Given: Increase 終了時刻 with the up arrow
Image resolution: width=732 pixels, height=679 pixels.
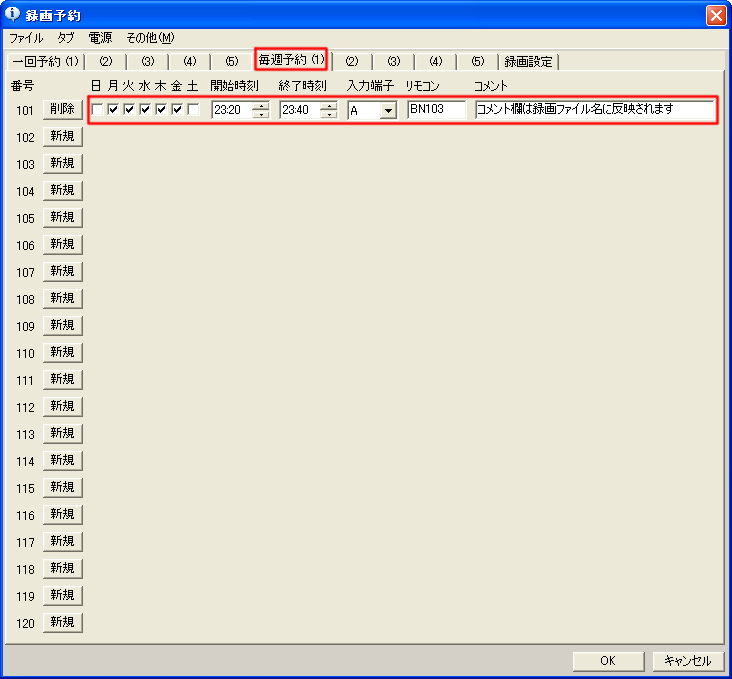Looking at the screenshot, I should pos(329,105).
